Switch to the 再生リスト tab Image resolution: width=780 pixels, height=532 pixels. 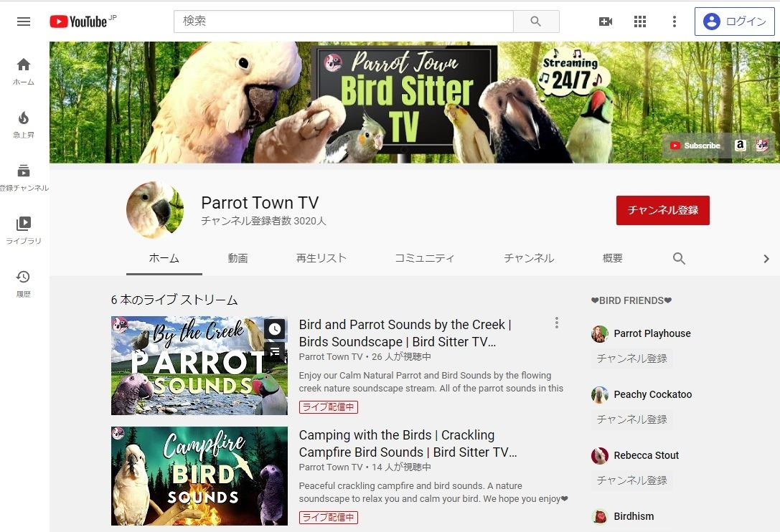tap(321, 258)
